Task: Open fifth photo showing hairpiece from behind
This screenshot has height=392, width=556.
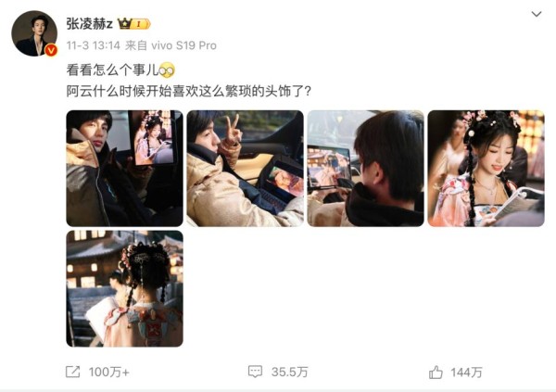Action: (x=124, y=288)
